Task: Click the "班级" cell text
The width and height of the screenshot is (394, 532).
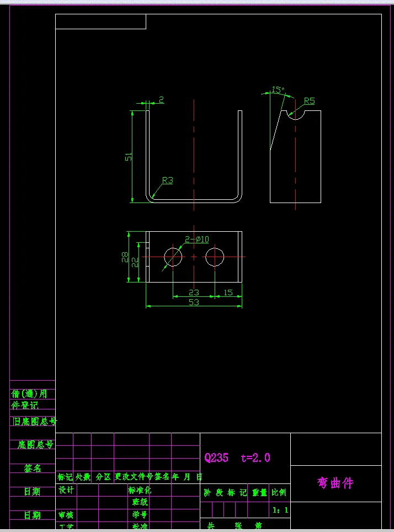Action: click(x=140, y=502)
